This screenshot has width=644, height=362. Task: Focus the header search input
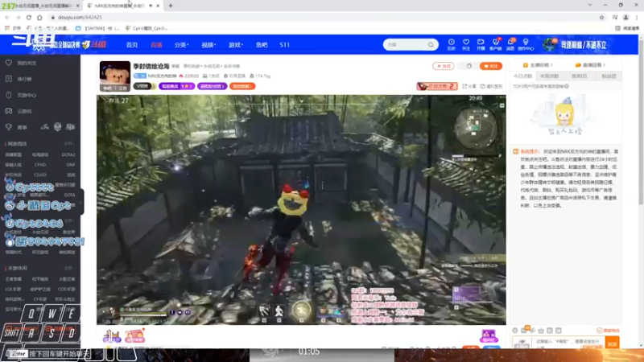(x=407, y=45)
